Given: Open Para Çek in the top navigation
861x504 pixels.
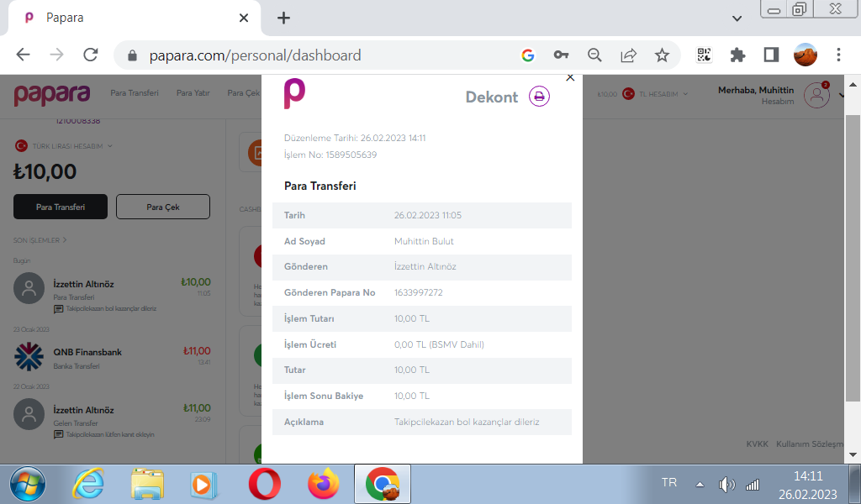Looking at the screenshot, I should coord(243,93).
